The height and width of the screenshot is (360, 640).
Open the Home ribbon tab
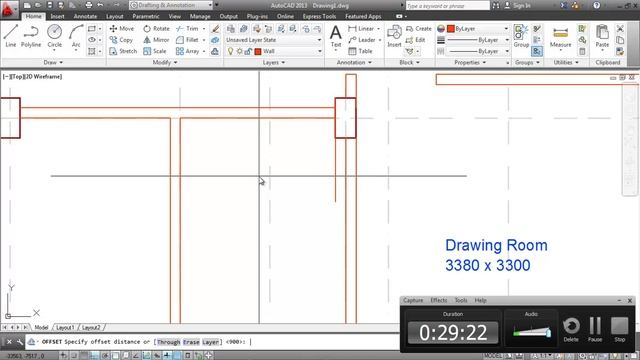[x=33, y=16]
